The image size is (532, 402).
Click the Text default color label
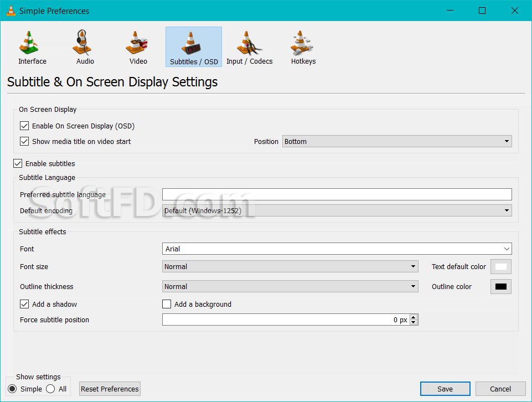pos(459,266)
